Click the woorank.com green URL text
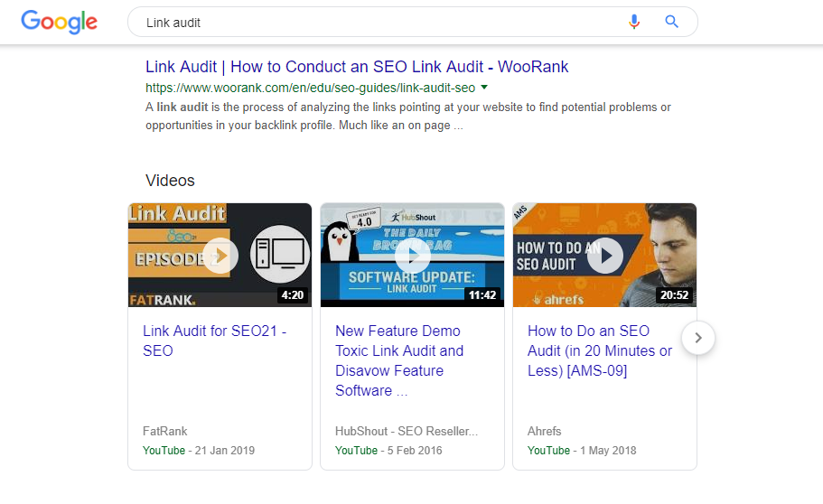This screenshot has width=823, height=504. pyautogui.click(x=310, y=88)
